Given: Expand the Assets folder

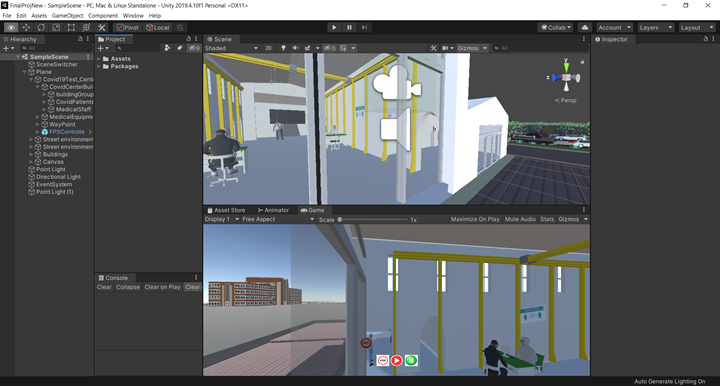Looking at the screenshot, I should 120,59.
